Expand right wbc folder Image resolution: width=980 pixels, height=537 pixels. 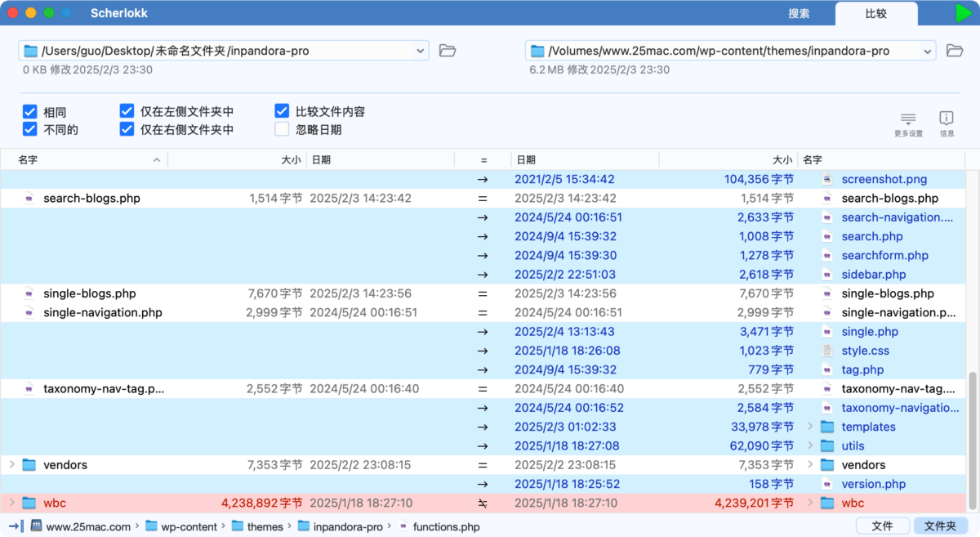[x=810, y=503]
